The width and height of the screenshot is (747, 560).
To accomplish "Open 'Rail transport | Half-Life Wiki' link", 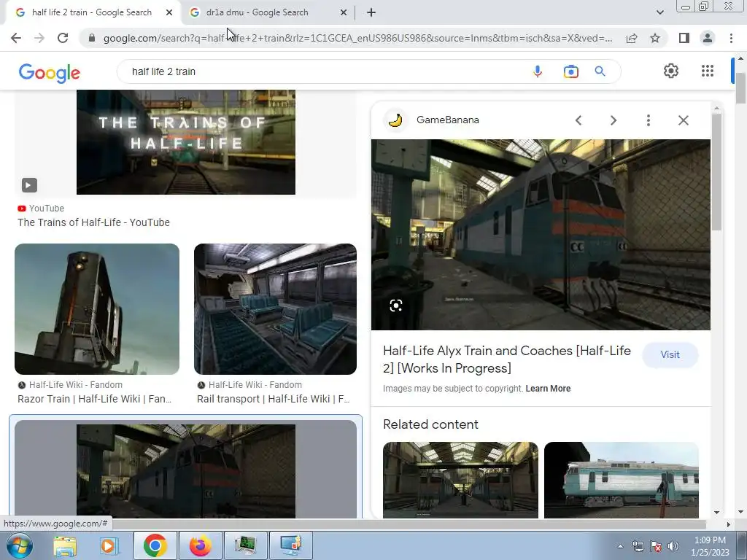I will (x=274, y=399).
